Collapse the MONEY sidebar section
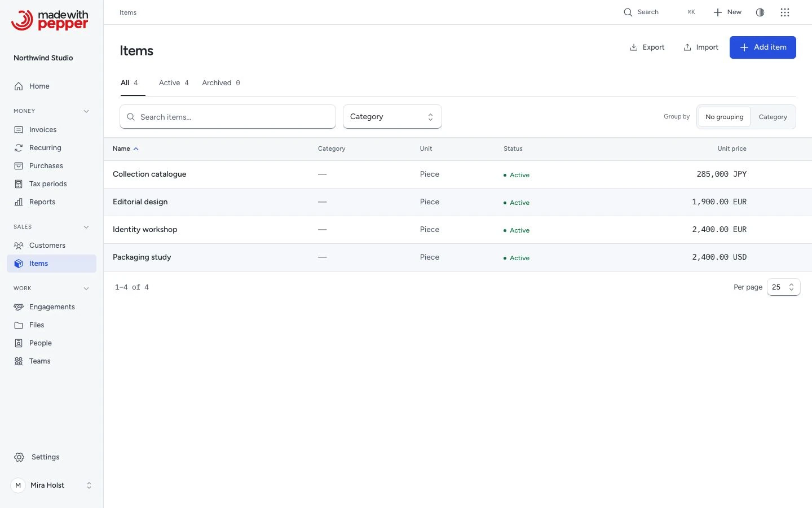812x508 pixels. coord(86,111)
